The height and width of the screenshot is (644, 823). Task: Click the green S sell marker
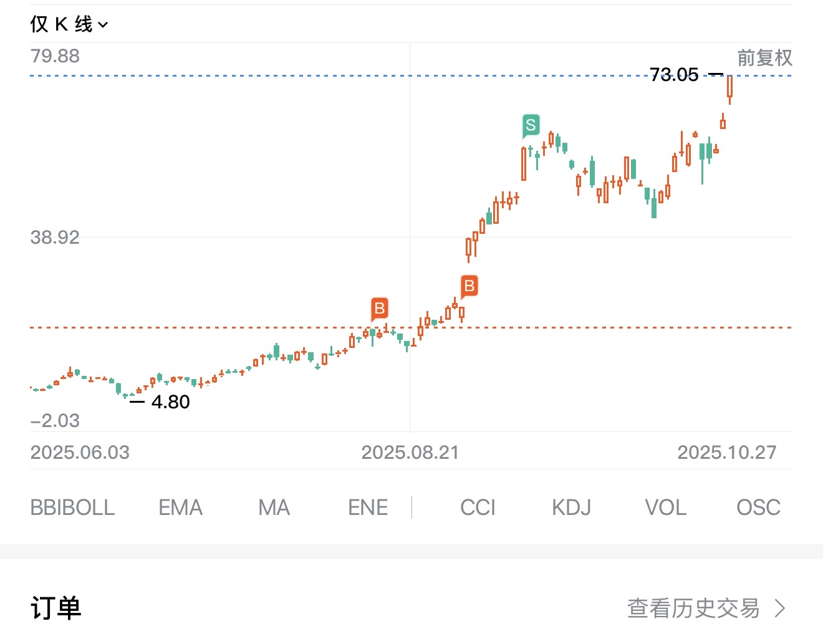[x=531, y=125]
